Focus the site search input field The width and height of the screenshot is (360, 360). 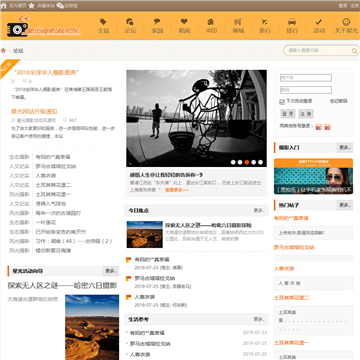point(318,50)
